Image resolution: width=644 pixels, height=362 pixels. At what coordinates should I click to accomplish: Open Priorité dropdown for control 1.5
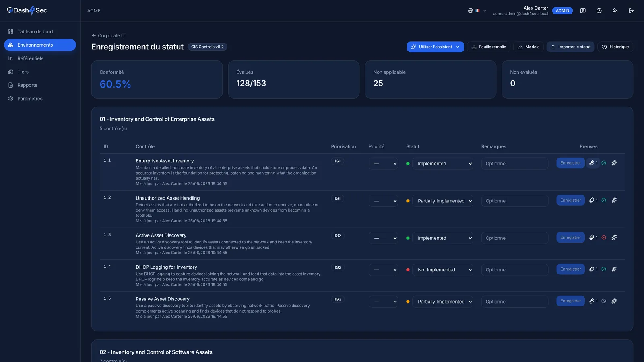(383, 302)
